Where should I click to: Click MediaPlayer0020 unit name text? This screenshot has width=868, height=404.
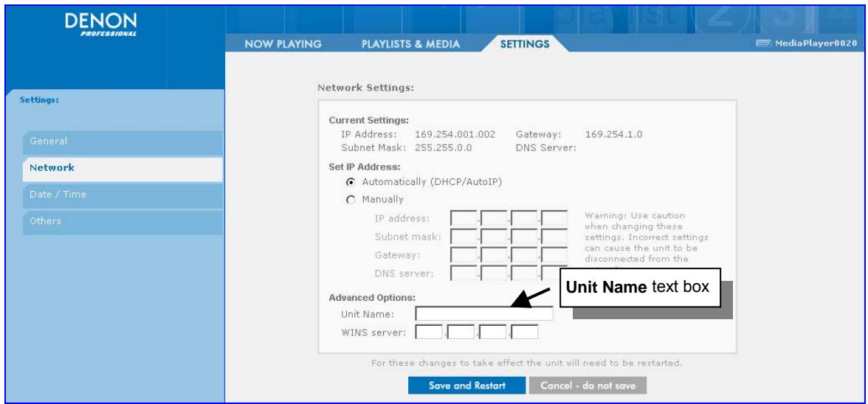pyautogui.click(x=816, y=43)
